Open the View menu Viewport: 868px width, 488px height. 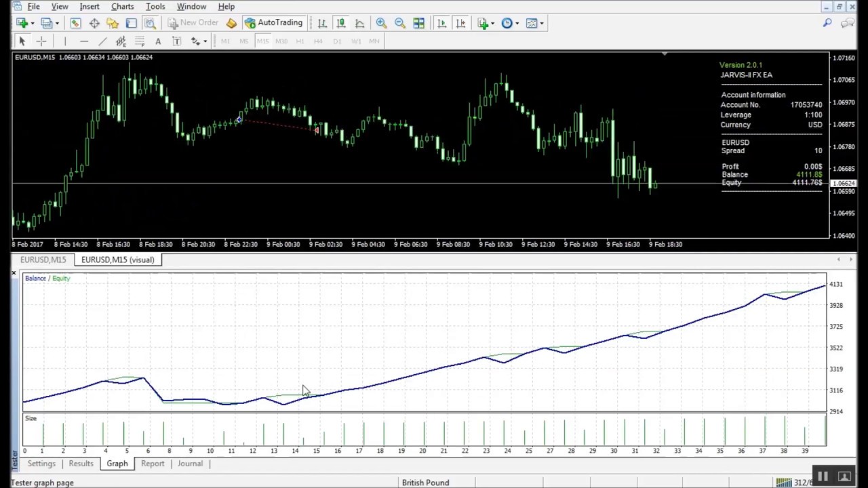[x=60, y=7]
